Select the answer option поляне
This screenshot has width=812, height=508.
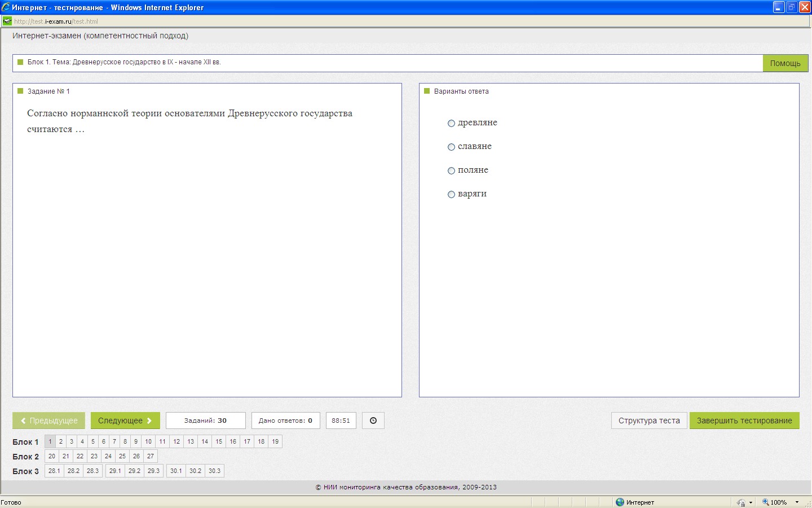tap(451, 170)
